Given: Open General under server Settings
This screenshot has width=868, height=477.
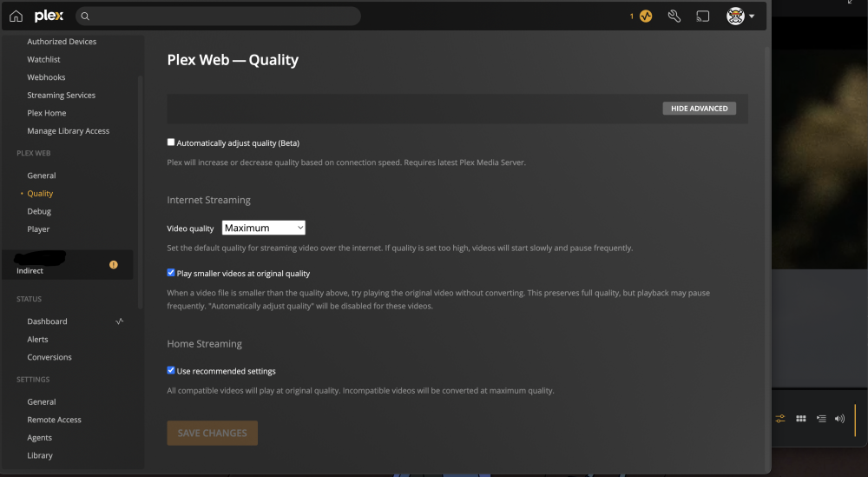Looking at the screenshot, I should pyautogui.click(x=42, y=401).
